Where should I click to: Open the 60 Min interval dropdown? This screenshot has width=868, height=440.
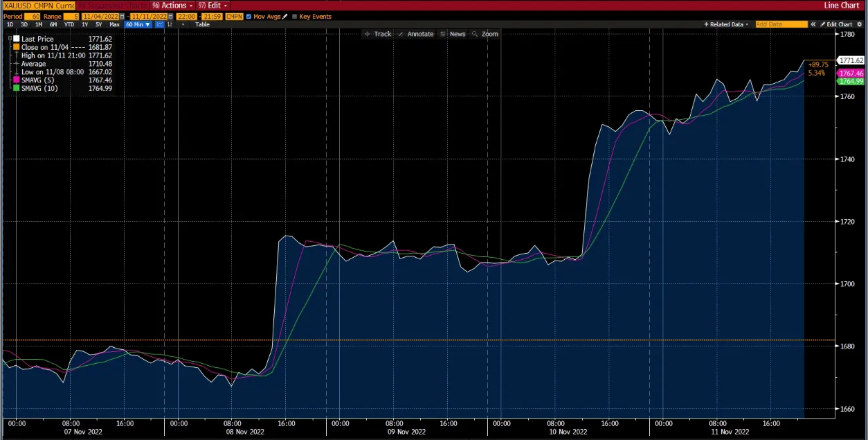[137, 24]
